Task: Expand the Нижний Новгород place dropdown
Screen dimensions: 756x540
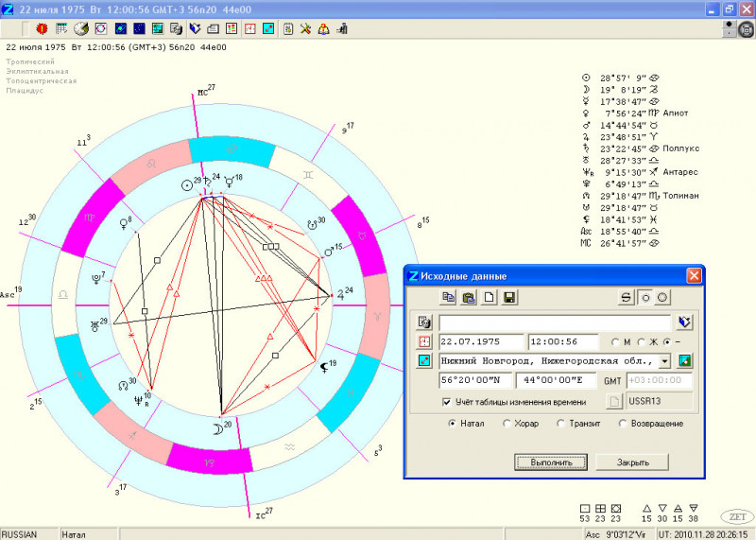Action: [665, 360]
